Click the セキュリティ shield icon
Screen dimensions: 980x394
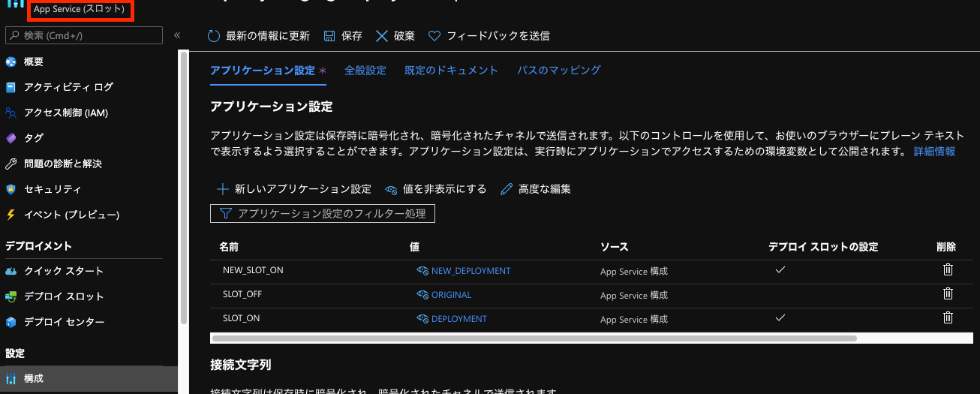[11, 189]
